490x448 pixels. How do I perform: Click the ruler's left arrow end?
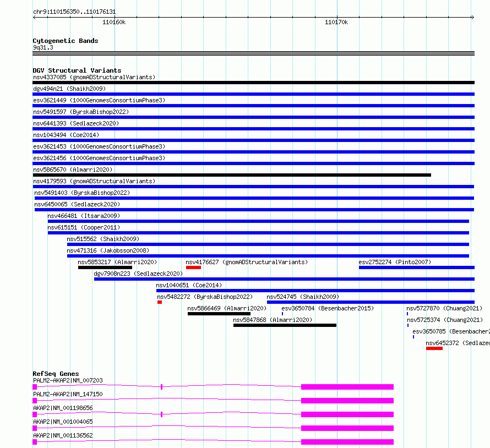coord(34,17)
